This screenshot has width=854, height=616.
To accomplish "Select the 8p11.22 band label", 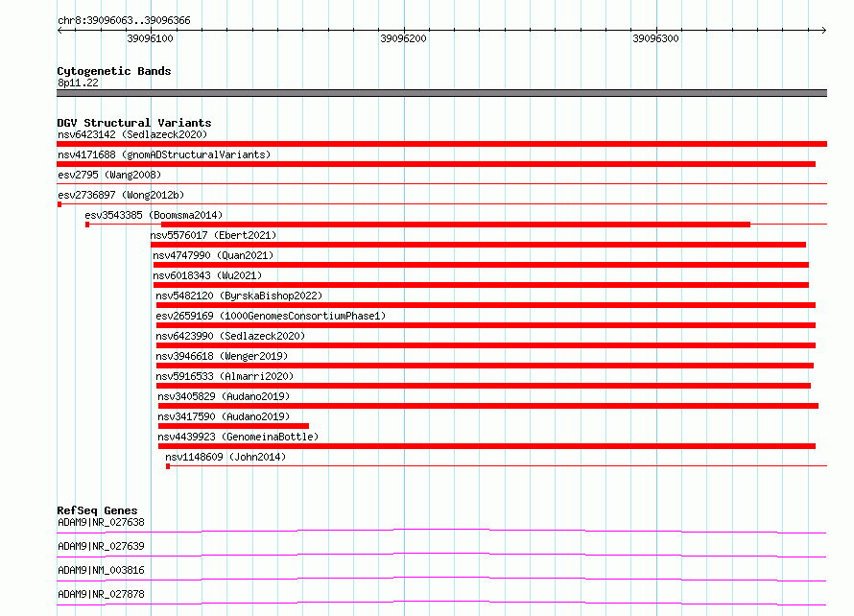I will [78, 83].
